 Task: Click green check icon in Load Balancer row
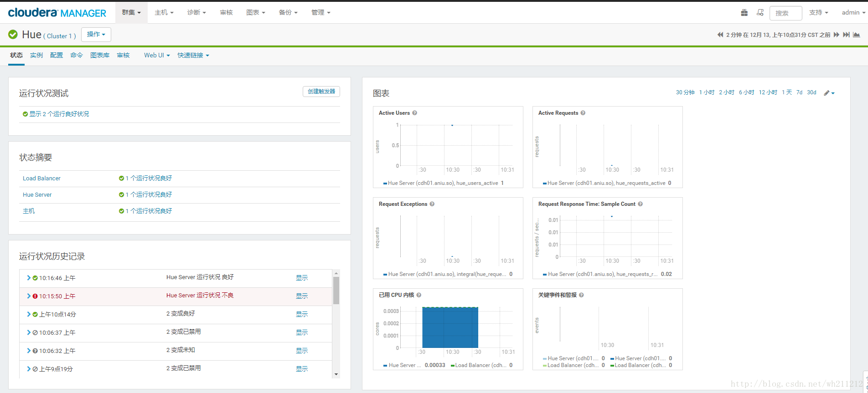121,178
